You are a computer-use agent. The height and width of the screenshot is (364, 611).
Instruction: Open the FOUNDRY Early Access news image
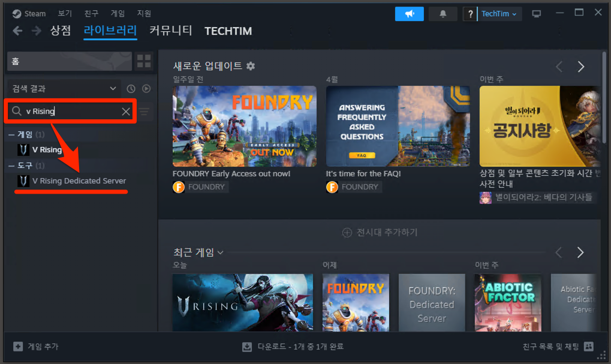coord(244,127)
